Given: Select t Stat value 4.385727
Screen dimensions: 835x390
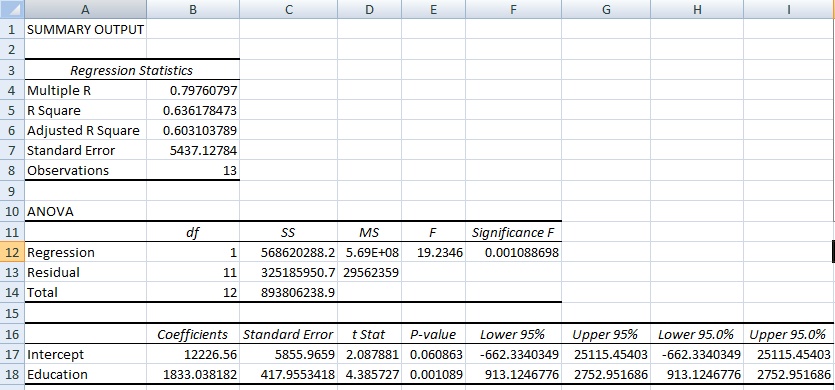Looking at the screenshot, I should (x=370, y=374).
